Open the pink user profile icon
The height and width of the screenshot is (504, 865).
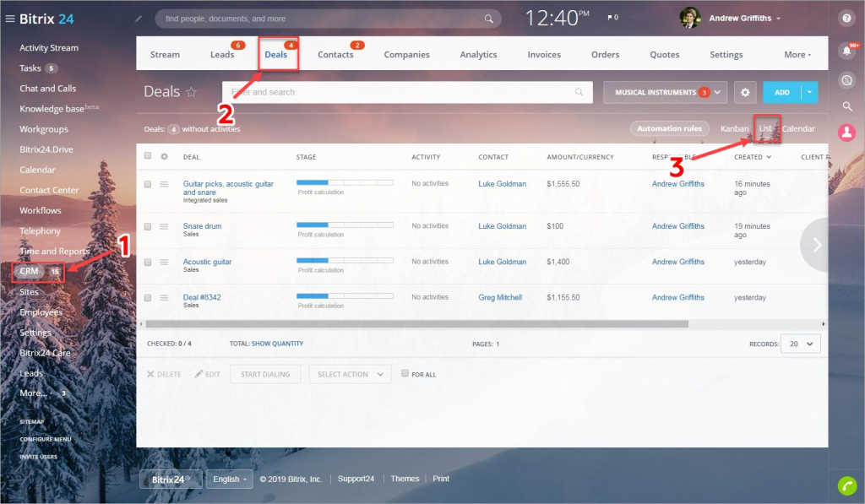(846, 133)
